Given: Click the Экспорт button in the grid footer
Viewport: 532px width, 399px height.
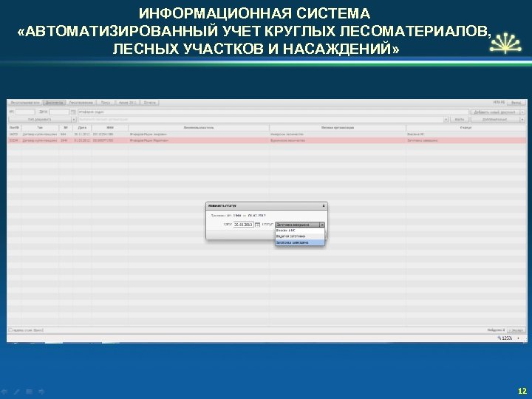Looking at the screenshot, I should (x=516, y=330).
